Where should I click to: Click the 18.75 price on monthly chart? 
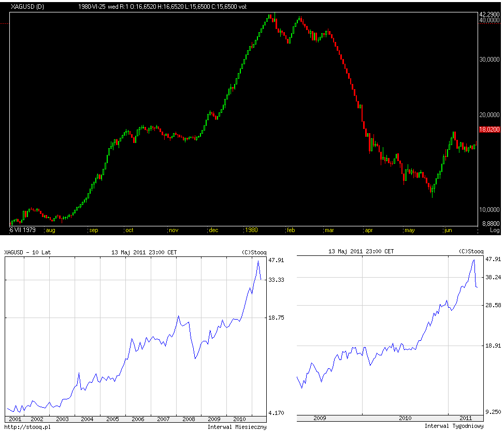tap(277, 318)
